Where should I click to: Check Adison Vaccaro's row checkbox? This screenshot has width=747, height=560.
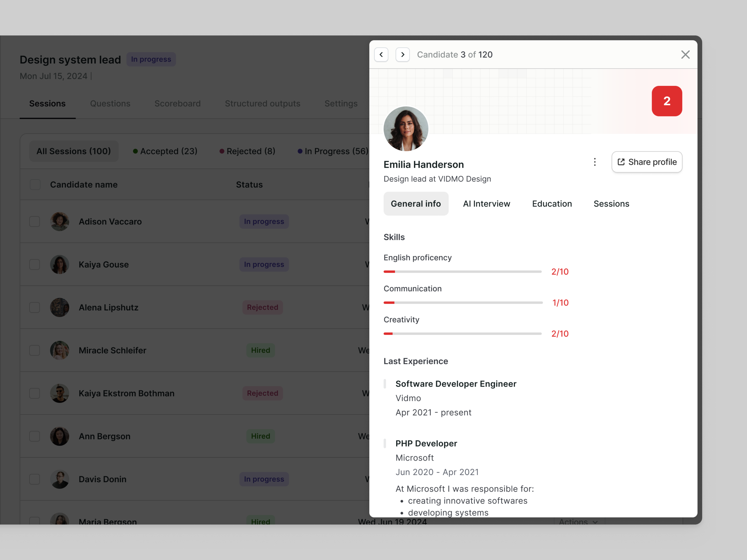click(35, 221)
